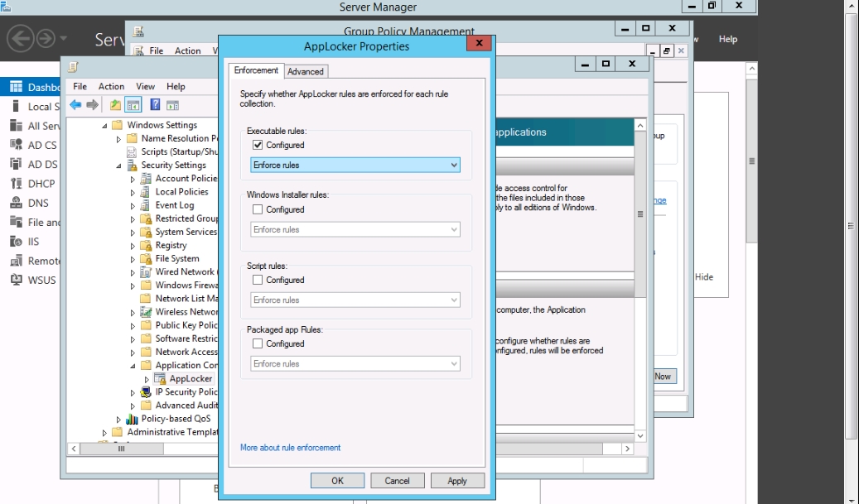Viewport: 859px width, 504px height.
Task: Open Executable rules Enforce rules dropdown
Action: 355,166
